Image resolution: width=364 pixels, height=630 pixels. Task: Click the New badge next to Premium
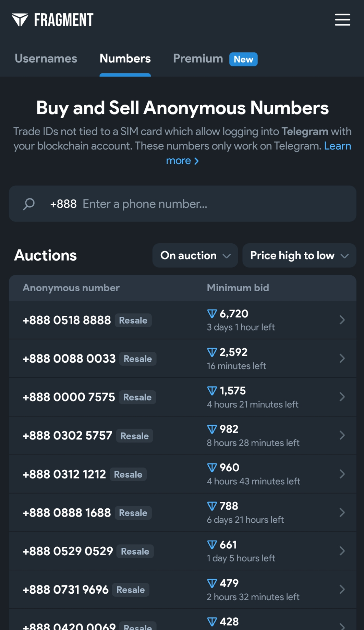point(243,59)
